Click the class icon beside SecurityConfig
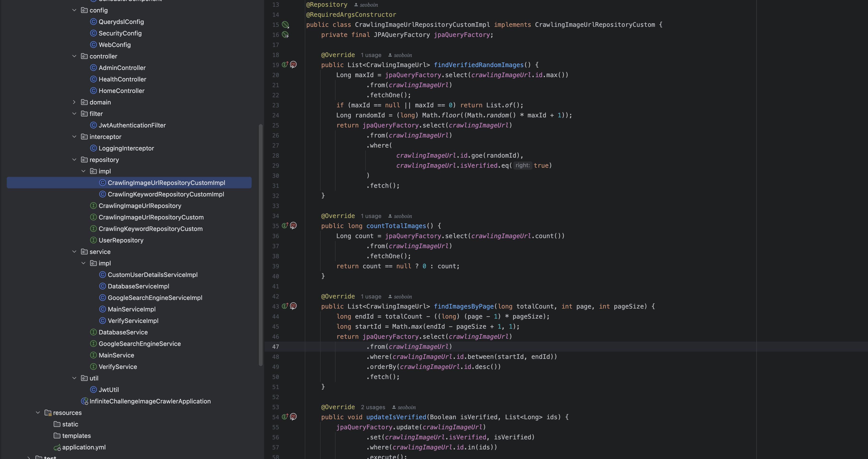The image size is (868, 459). coord(93,33)
